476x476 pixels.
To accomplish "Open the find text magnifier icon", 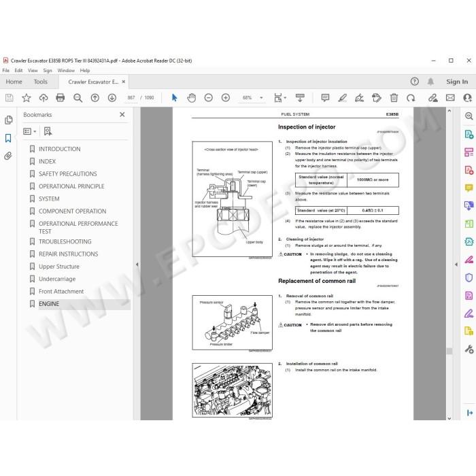I will coord(78,98).
